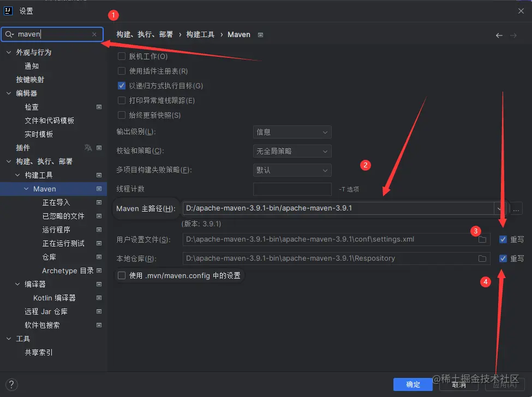Enable the 打印异常堆栈跟踪(E) checkbox
The width and height of the screenshot is (532, 397).
tap(122, 100)
